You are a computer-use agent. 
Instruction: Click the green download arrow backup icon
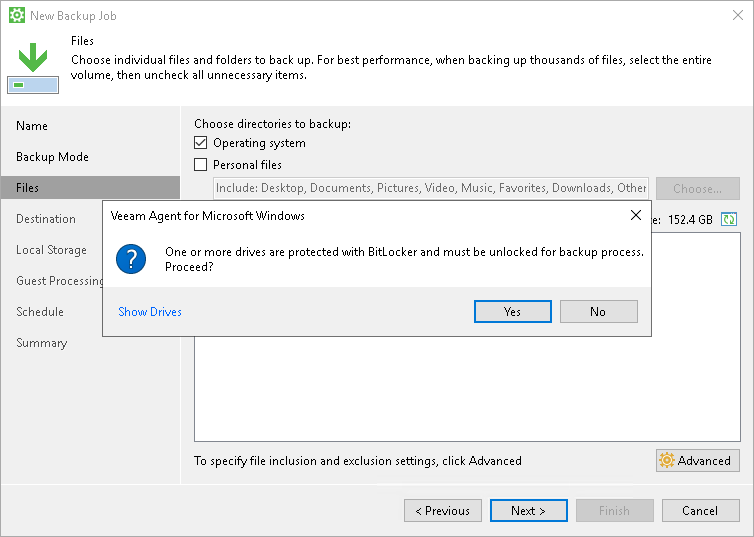(x=33, y=68)
